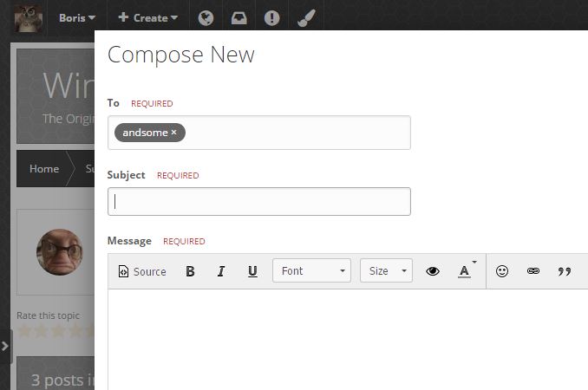This screenshot has width=588, height=390.
Task: Insert a link with the chain icon
Action: pos(532,271)
